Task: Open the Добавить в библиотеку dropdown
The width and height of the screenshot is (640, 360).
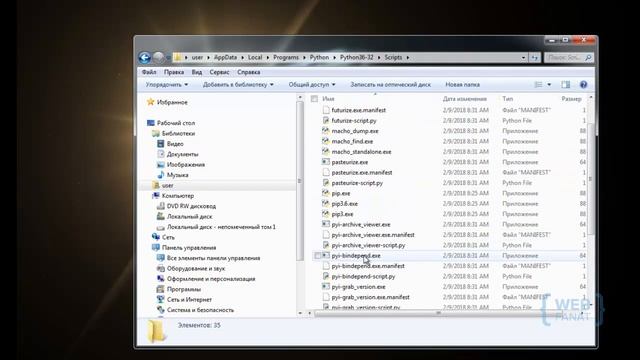Action: coord(238,84)
